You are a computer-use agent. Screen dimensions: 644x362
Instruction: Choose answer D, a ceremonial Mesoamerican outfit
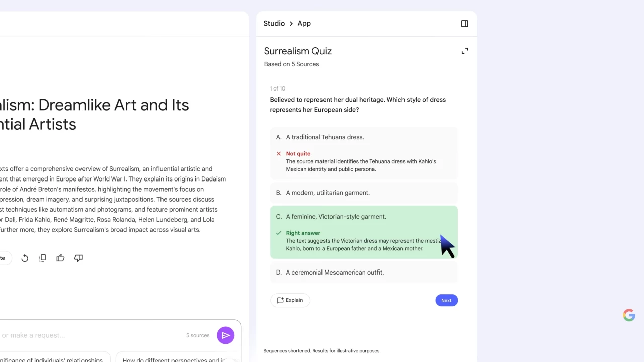(363, 272)
